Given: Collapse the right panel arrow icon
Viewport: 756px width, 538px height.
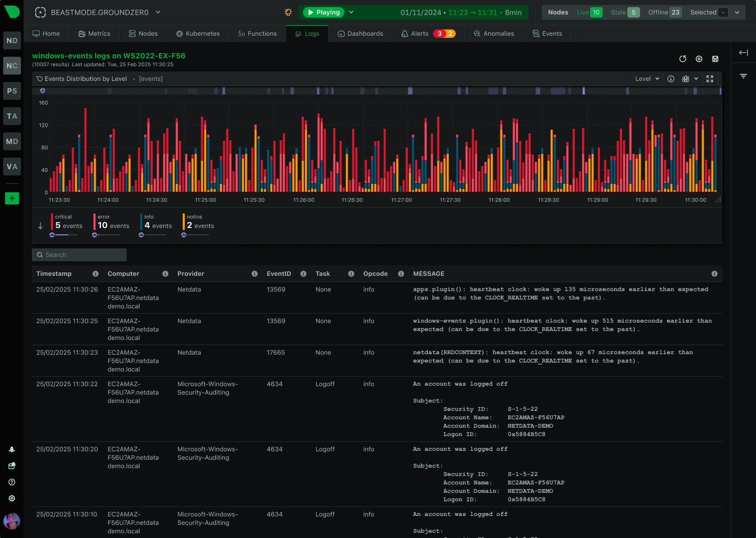Looking at the screenshot, I should [x=743, y=53].
